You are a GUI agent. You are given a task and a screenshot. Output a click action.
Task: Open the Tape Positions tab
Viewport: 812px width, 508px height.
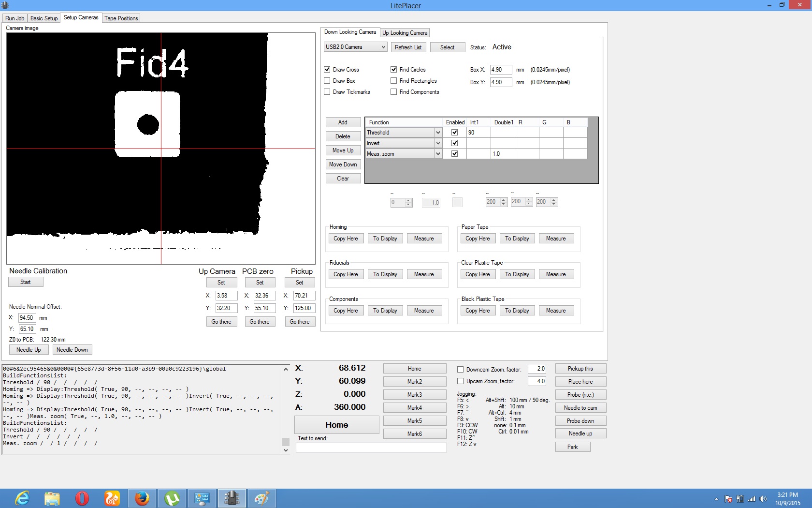coord(121,18)
